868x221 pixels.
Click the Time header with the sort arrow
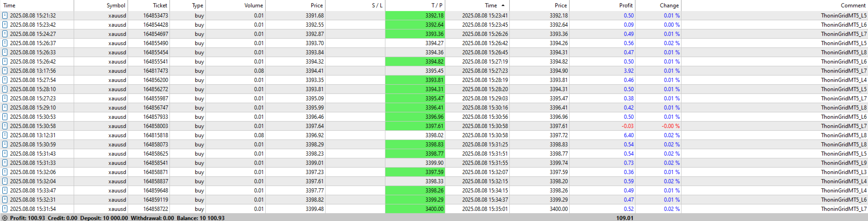(477, 6)
